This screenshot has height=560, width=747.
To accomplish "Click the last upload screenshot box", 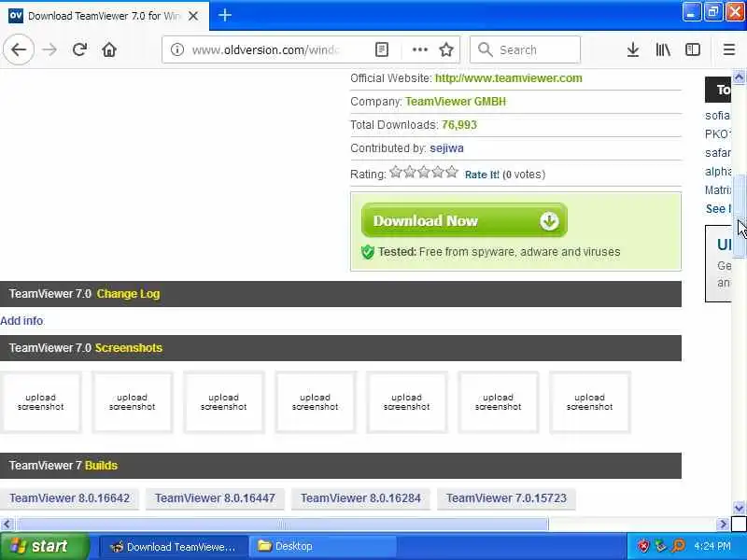I will 589,402.
